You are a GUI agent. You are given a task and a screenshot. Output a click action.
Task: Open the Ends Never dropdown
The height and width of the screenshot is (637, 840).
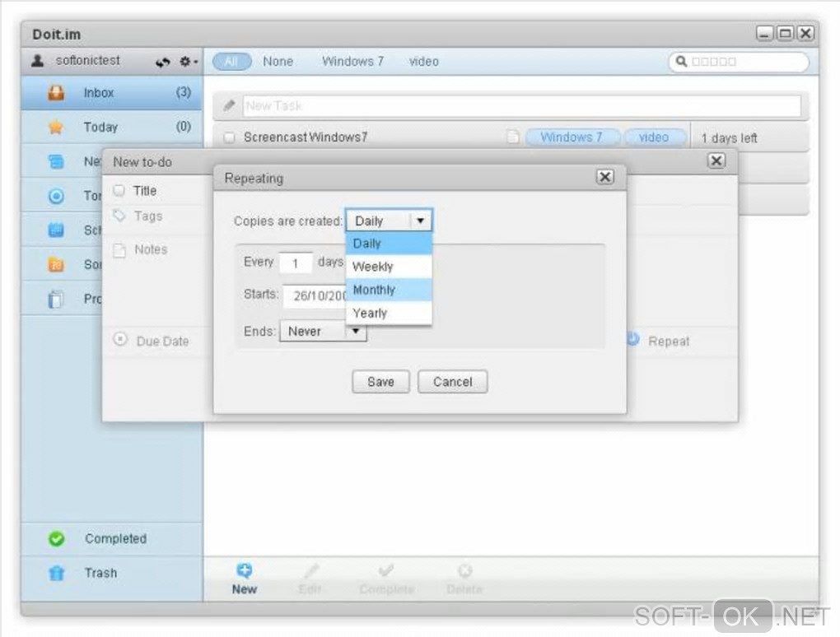(323, 332)
